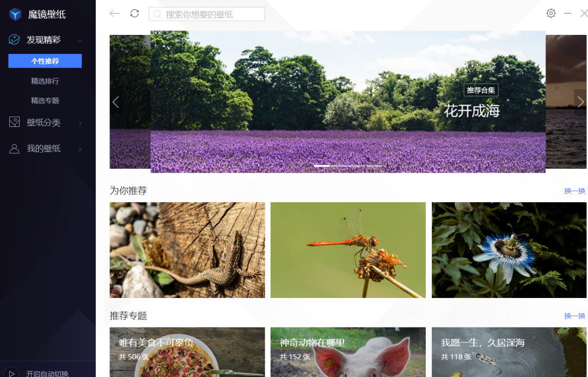This screenshot has height=377, width=588.
Task: Open the 神奇动物在哪里 topic card
Action: [x=348, y=352]
